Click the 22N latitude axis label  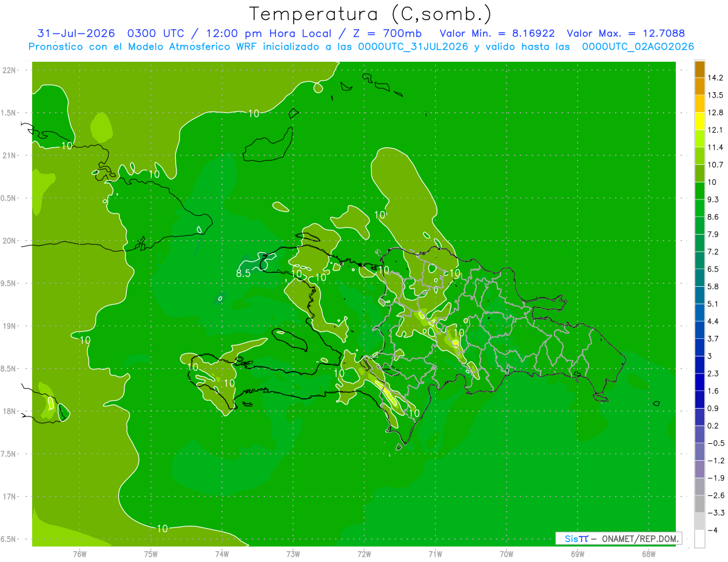[10, 70]
